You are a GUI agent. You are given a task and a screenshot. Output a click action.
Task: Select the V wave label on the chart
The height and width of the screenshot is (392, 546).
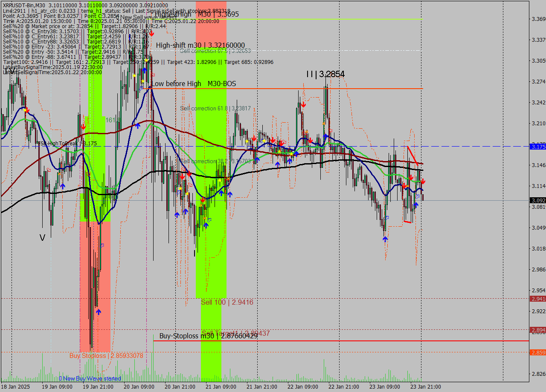(42, 238)
